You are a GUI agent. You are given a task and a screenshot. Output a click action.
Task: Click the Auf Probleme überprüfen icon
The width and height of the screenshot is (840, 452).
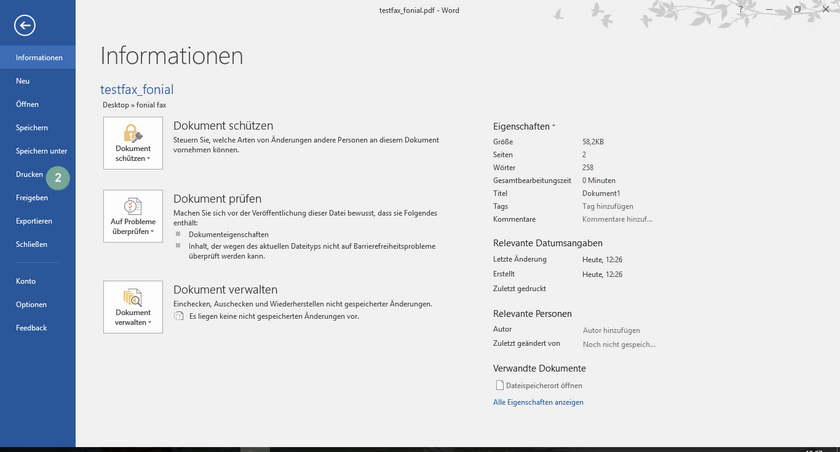(x=132, y=206)
